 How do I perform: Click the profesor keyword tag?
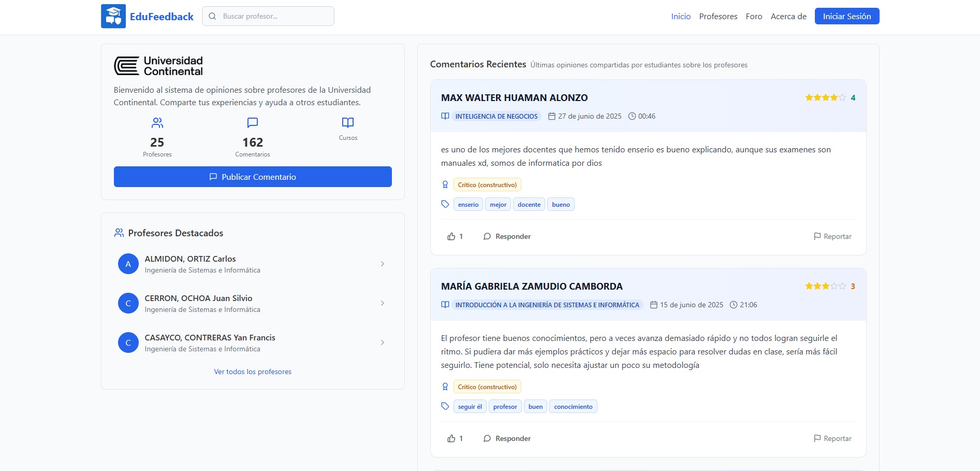tap(505, 406)
